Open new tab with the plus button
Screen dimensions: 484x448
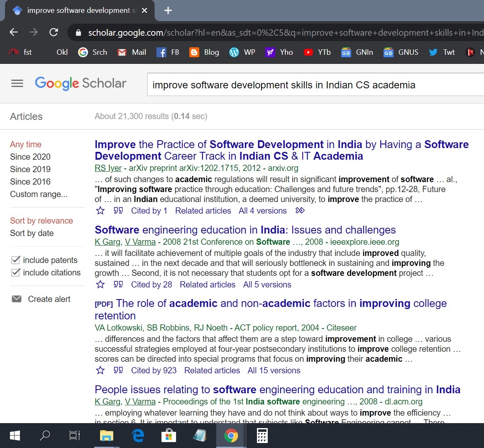coord(168,10)
